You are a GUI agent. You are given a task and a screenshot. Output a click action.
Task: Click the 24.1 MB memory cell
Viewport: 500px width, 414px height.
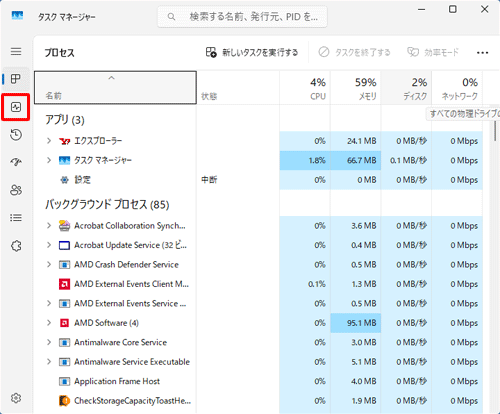pos(356,141)
